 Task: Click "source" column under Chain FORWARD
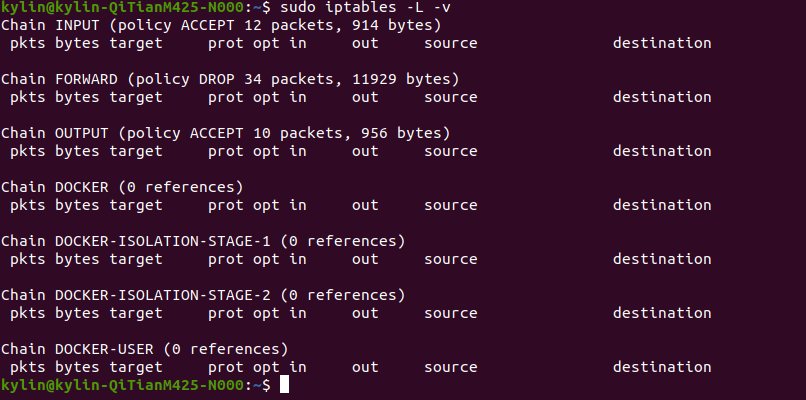450,97
